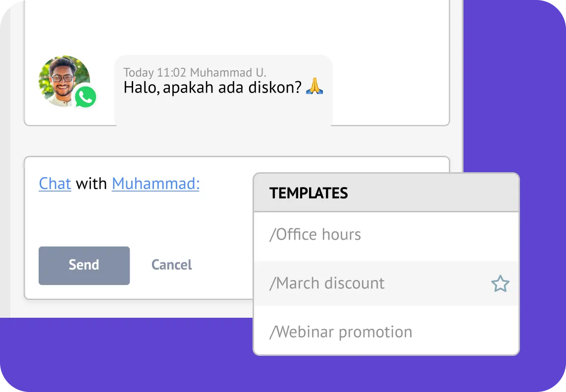Screen dimensions: 566x392
Task: Click the word "with" in reply header
Action: [91, 184]
